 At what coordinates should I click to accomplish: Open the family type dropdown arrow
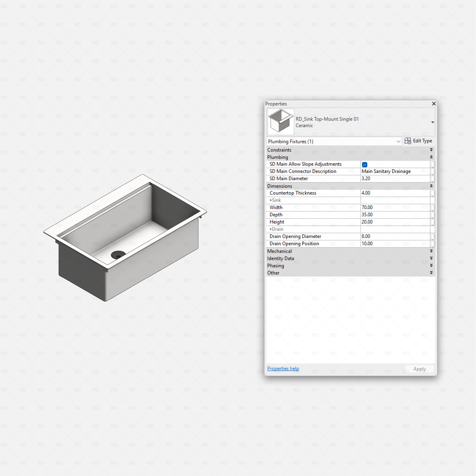pyautogui.click(x=433, y=122)
